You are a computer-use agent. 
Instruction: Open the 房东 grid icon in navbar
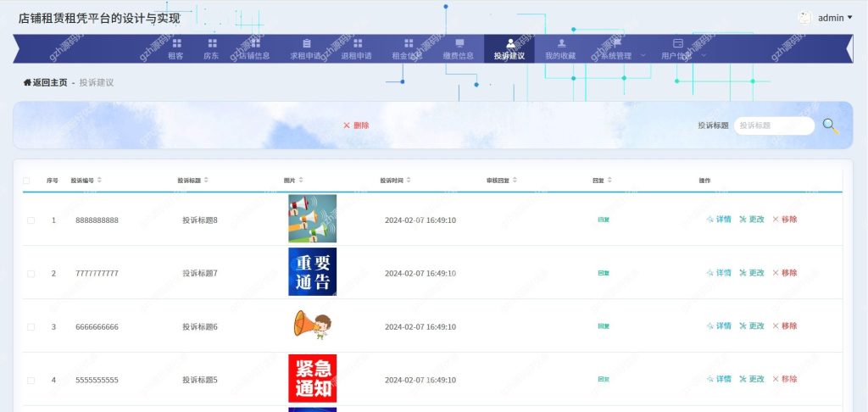212,43
